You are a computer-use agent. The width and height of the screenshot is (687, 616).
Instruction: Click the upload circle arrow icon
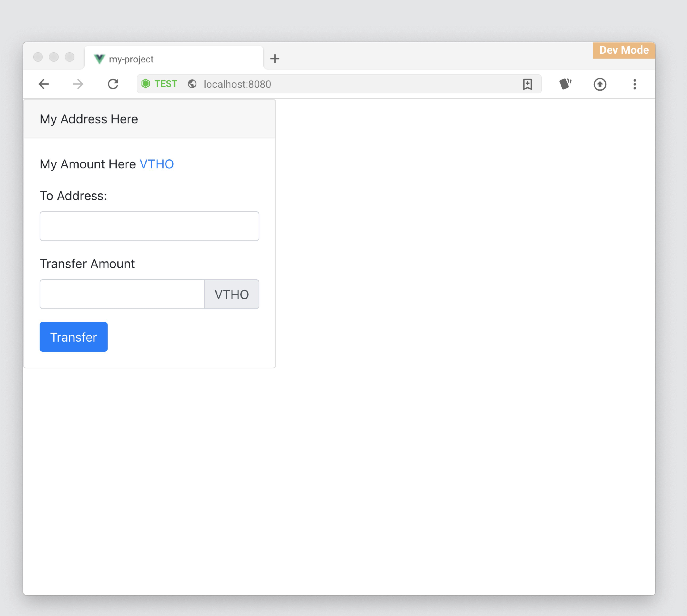[600, 84]
